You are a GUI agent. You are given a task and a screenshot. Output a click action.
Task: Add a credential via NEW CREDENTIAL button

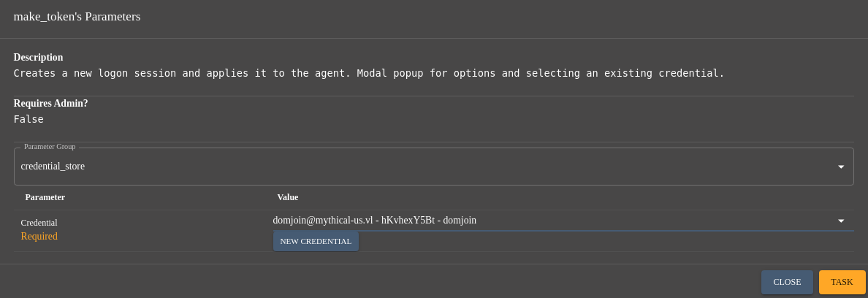coord(316,241)
